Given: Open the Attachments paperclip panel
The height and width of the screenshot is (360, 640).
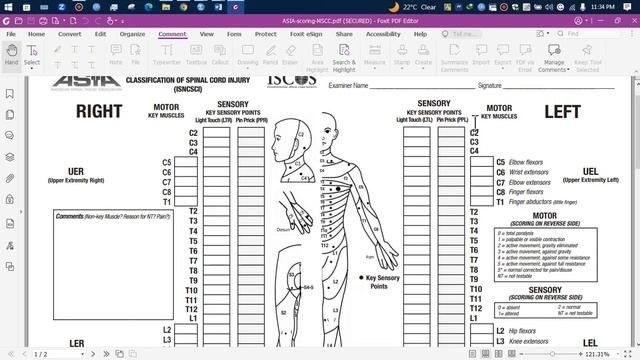Looking at the screenshot, I should click(x=10, y=178).
